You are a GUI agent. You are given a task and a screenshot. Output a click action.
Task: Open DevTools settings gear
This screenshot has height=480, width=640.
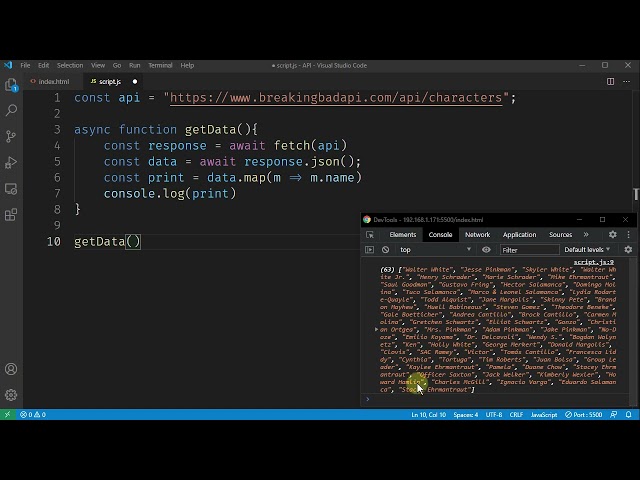(613, 235)
